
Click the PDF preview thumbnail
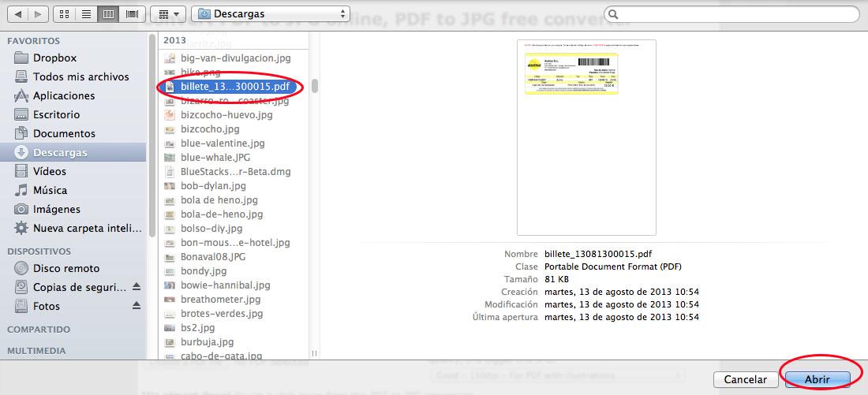point(586,136)
